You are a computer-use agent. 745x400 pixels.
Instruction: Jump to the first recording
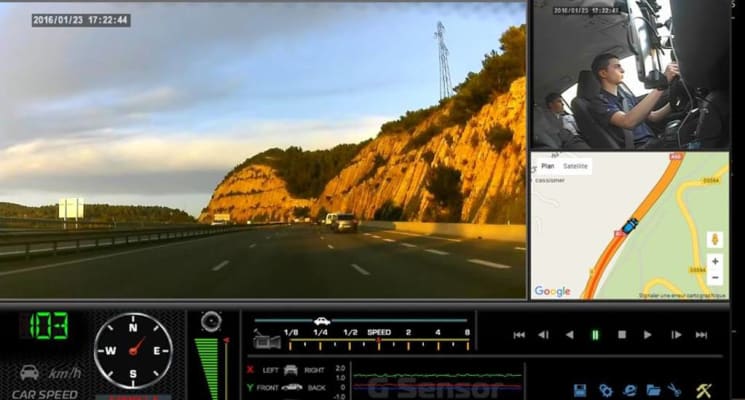519,335
